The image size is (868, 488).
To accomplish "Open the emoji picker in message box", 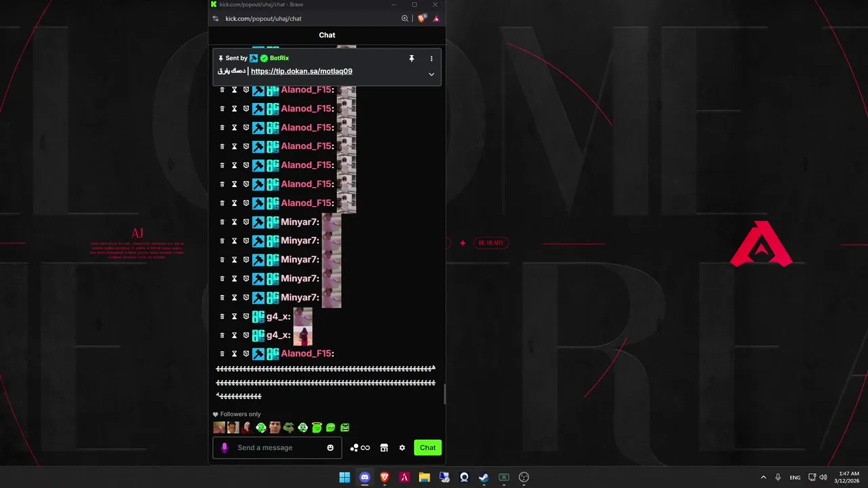I will click(x=330, y=448).
